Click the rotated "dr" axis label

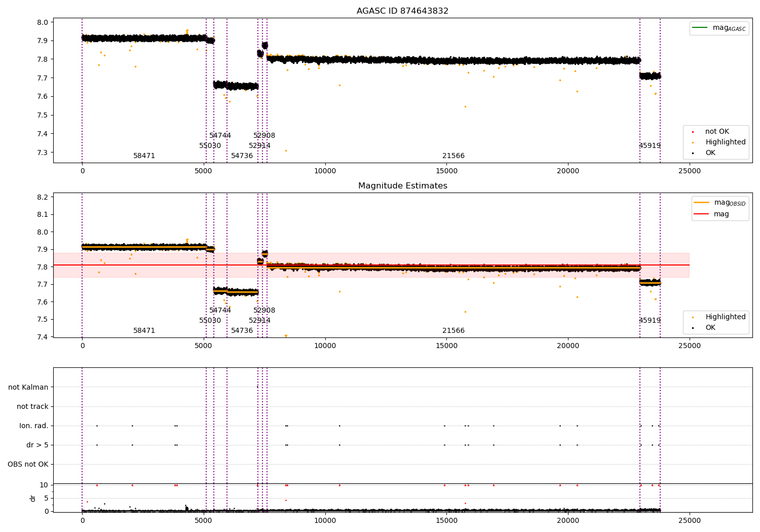click(x=33, y=498)
